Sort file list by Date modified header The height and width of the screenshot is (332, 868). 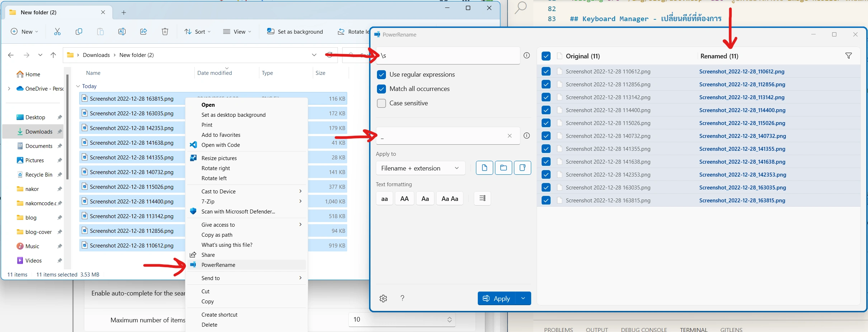(x=214, y=73)
